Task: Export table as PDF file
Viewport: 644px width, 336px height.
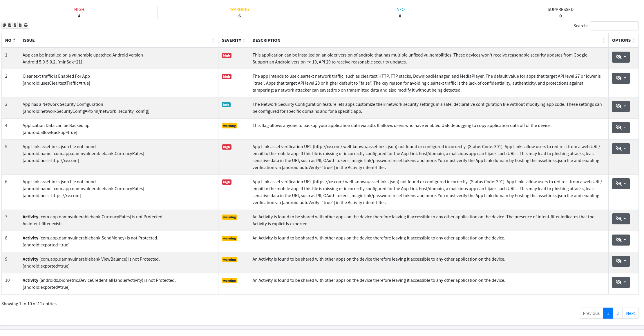Action: [x=20, y=25]
